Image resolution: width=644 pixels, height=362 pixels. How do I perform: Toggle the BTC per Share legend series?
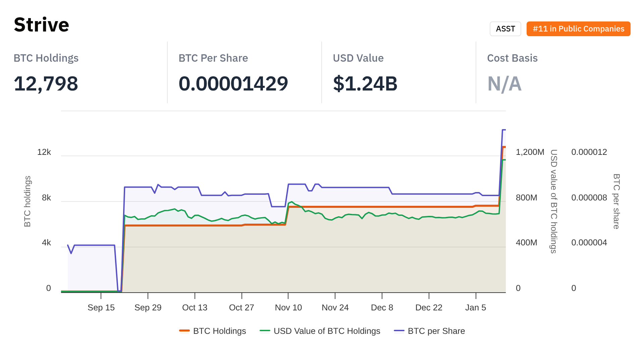(436, 331)
